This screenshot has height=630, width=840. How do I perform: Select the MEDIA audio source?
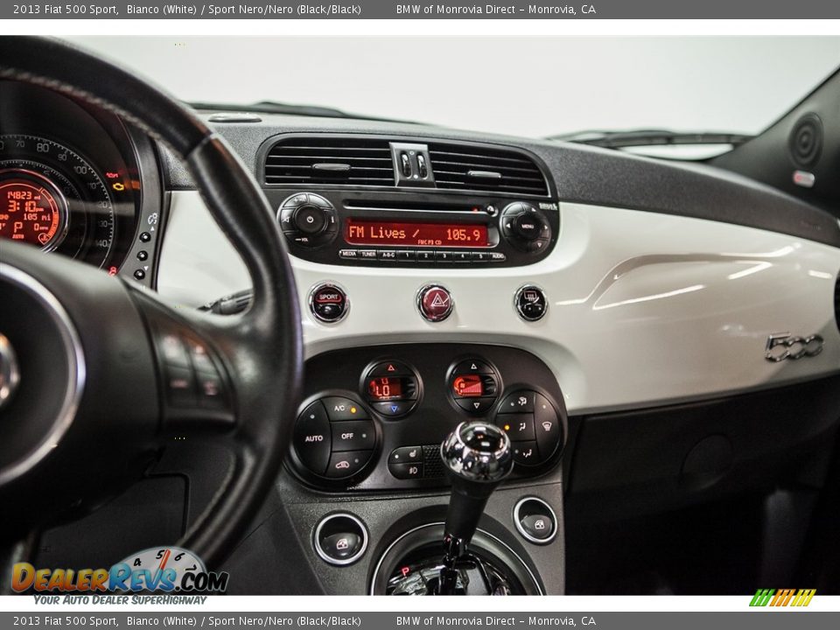(349, 254)
